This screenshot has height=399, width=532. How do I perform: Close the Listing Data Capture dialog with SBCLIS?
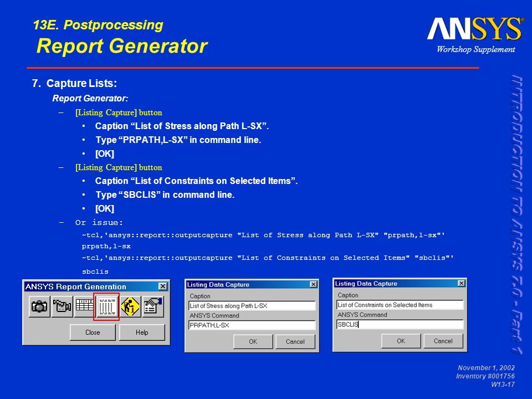point(461,283)
